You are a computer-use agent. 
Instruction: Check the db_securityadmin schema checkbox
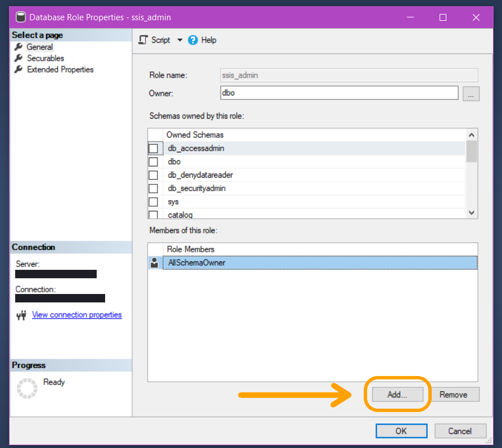153,189
